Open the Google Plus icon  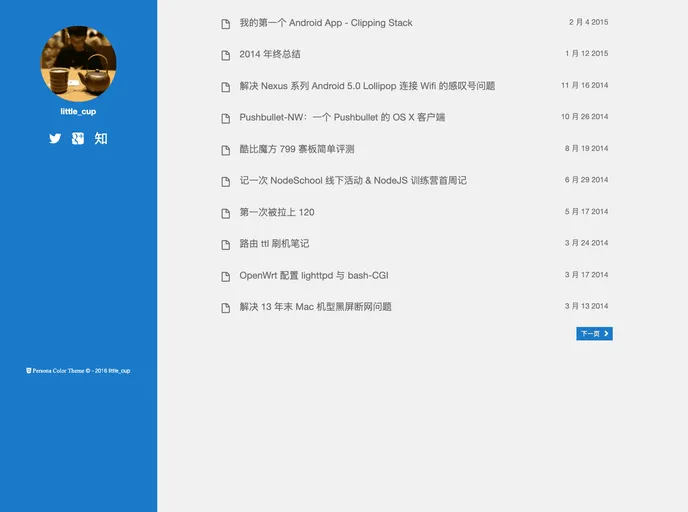[x=78, y=139]
